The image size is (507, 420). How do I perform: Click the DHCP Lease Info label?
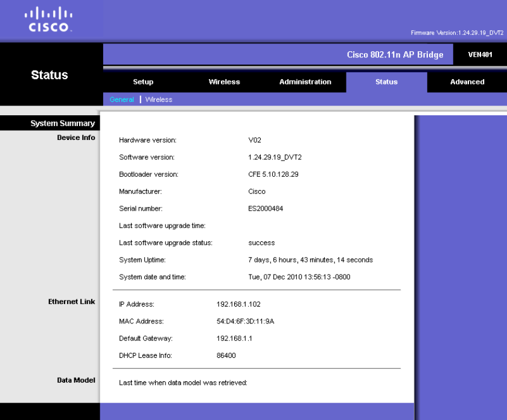pos(145,355)
